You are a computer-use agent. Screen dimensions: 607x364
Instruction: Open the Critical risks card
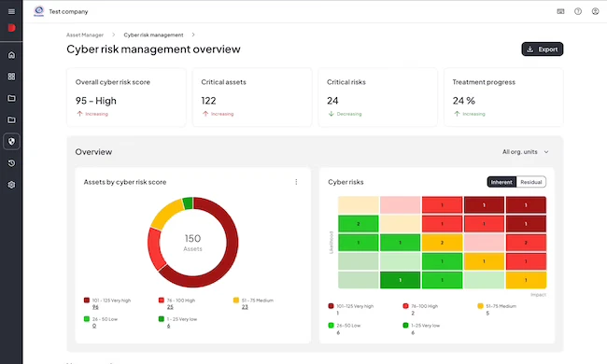[x=378, y=97]
